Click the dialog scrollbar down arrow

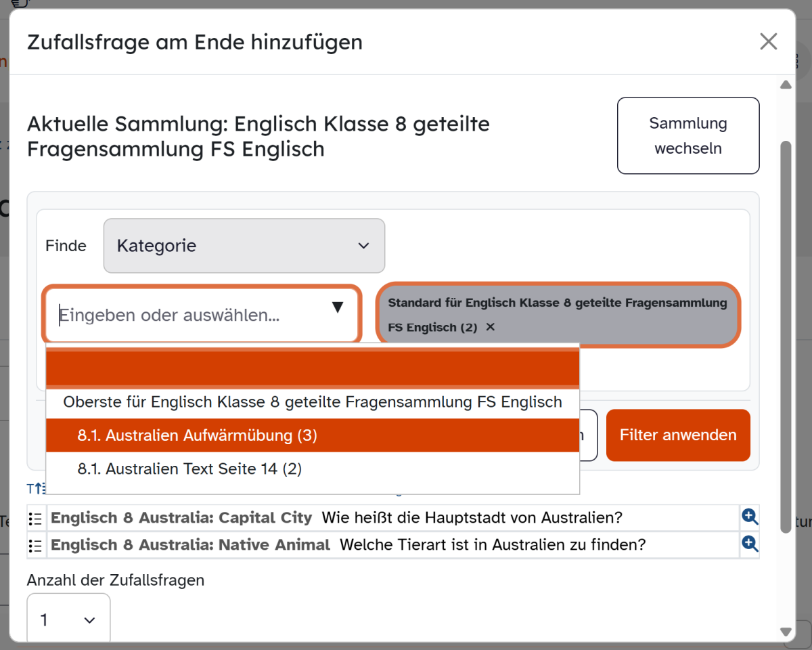(x=786, y=632)
